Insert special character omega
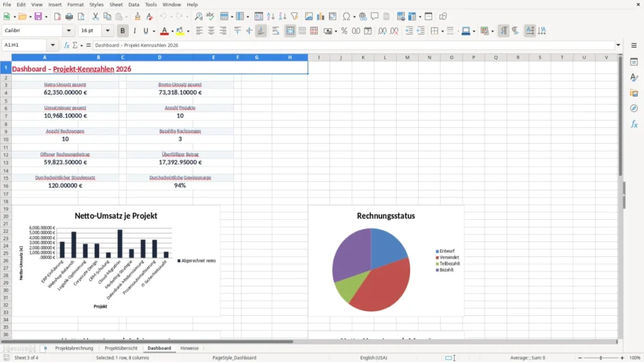This screenshot has width=644, height=362. [x=347, y=16]
